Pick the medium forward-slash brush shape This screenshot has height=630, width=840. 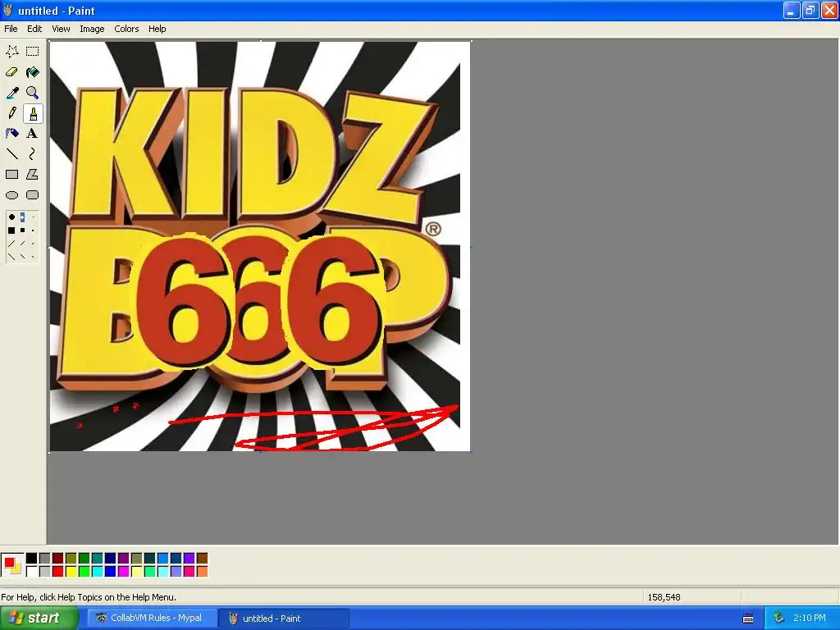point(22,244)
